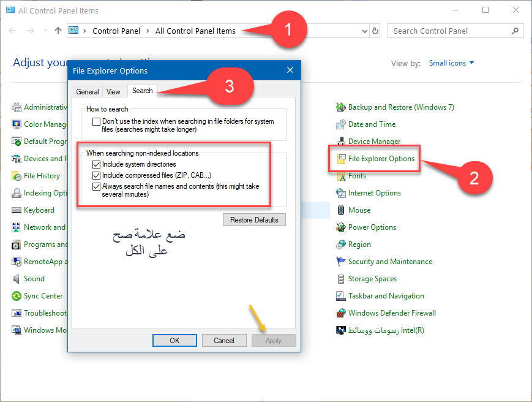Open the File History icon
The width and height of the screenshot is (532, 402).
click(x=17, y=176)
